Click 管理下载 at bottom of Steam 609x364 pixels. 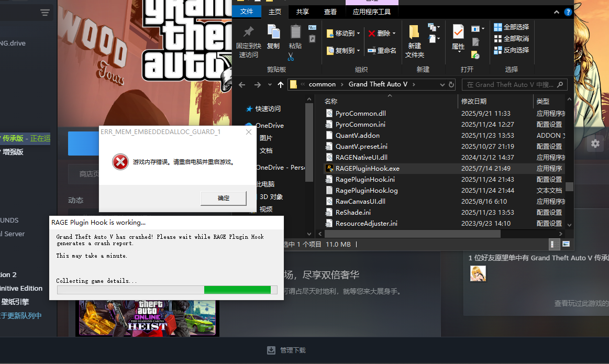click(286, 350)
